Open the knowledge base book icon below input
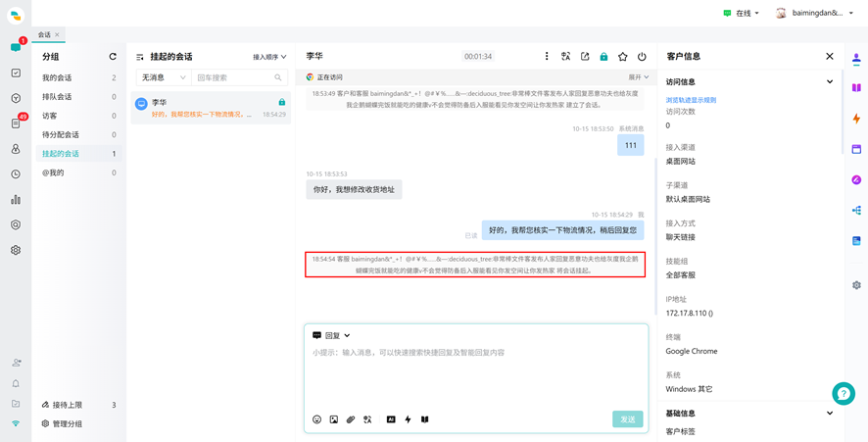This screenshot has width=868, height=442. pyautogui.click(x=424, y=419)
